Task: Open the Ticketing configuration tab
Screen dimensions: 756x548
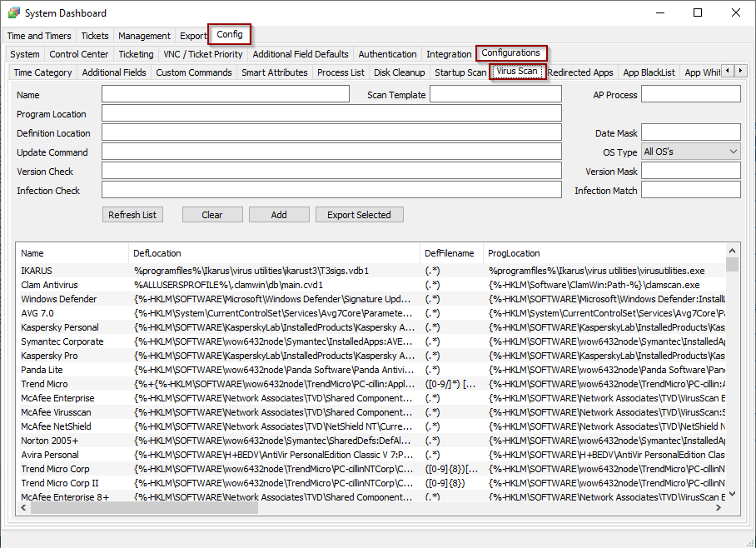Action: [x=136, y=54]
